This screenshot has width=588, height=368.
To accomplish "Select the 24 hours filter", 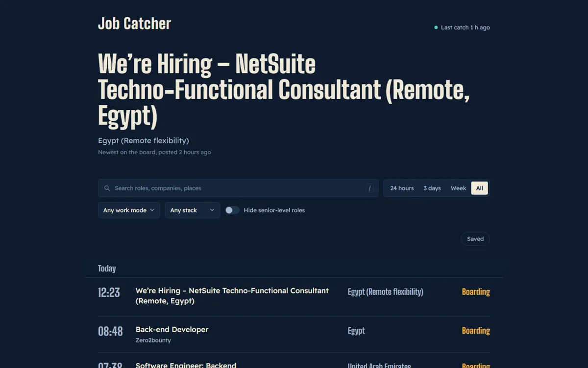I will 402,188.
